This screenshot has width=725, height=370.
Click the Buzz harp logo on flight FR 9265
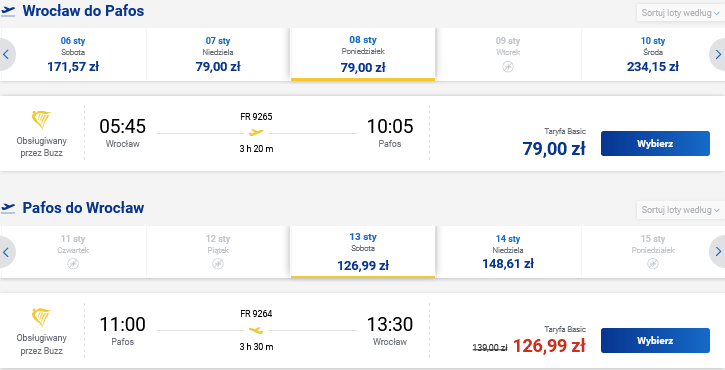click(41, 120)
